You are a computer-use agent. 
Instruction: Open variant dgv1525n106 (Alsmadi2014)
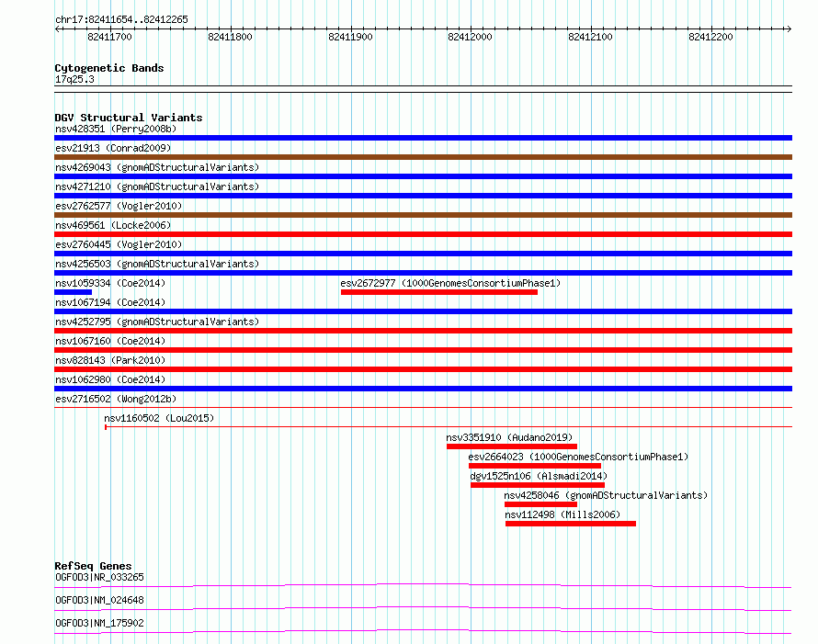click(539, 476)
